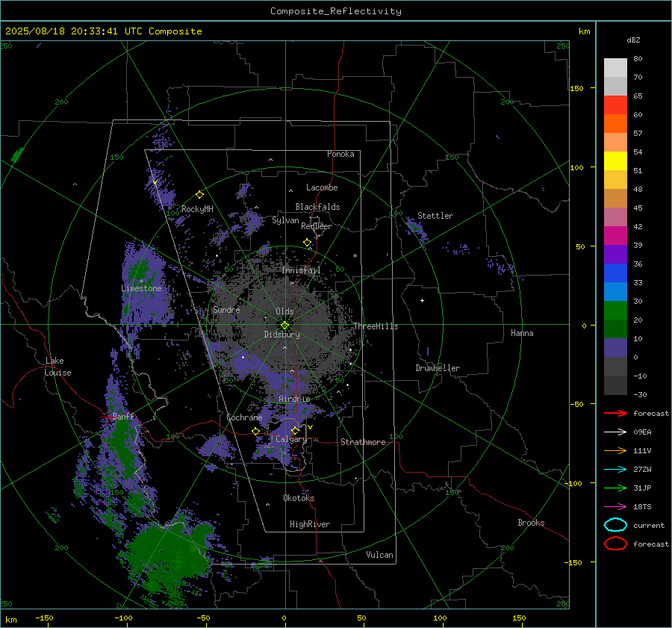Click the Sundre city label
This screenshot has height=628, width=672.
click(x=226, y=309)
